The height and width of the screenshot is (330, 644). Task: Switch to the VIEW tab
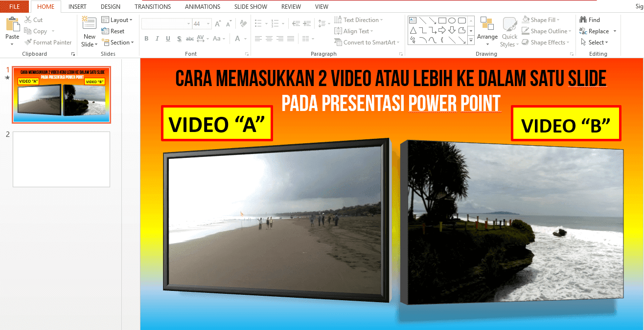click(x=322, y=7)
